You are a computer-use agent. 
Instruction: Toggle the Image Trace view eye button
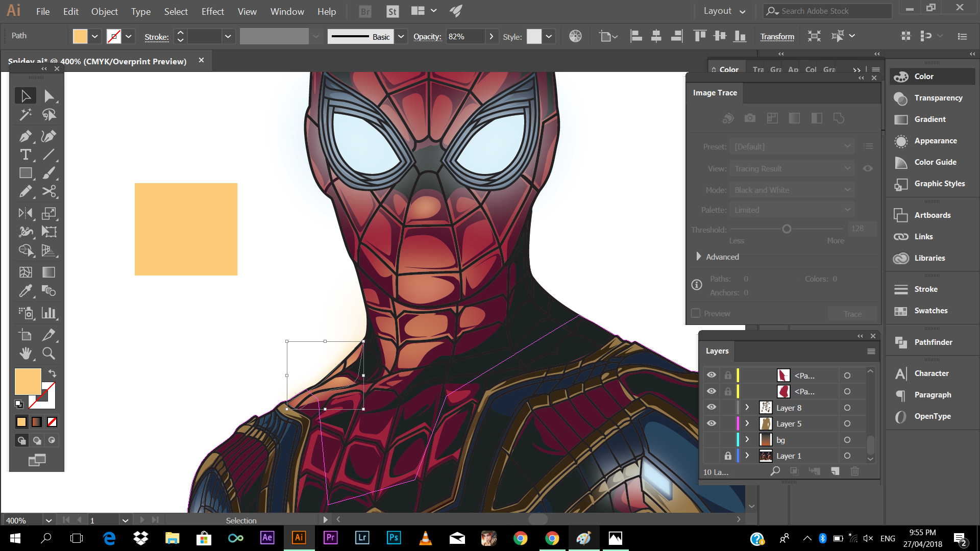(x=868, y=168)
